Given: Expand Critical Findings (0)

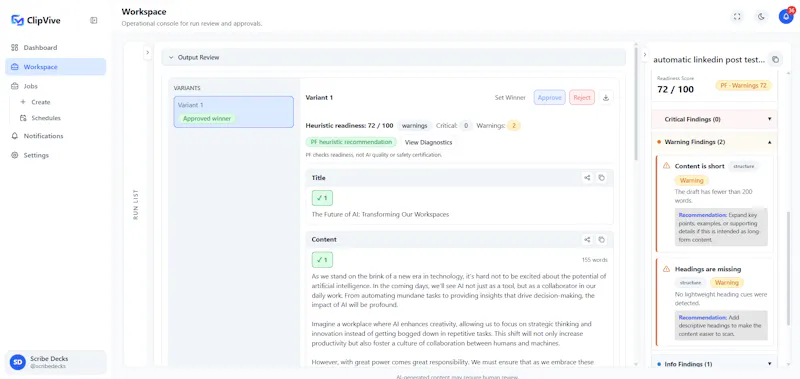Looking at the screenshot, I should click(714, 119).
